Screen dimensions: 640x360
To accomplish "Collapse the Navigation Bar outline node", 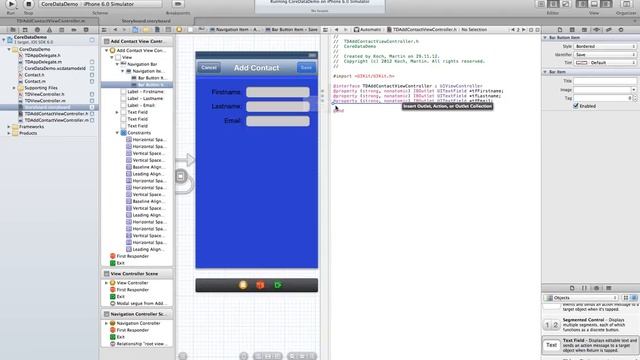I will (x=118, y=64).
